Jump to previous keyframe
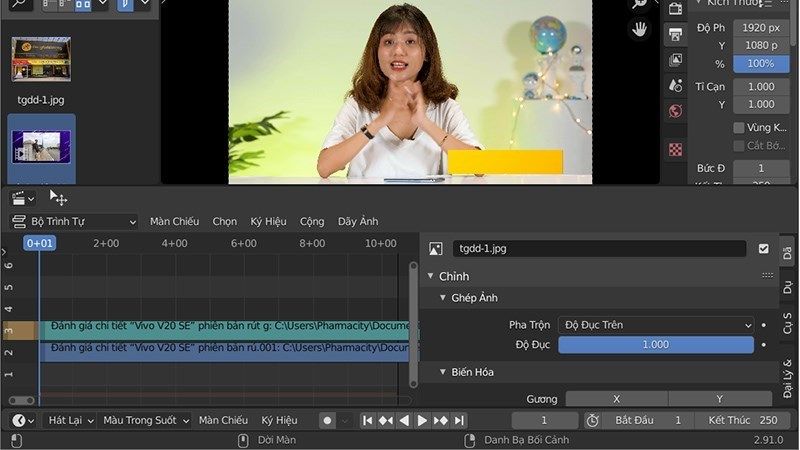The image size is (800, 450). [x=386, y=420]
